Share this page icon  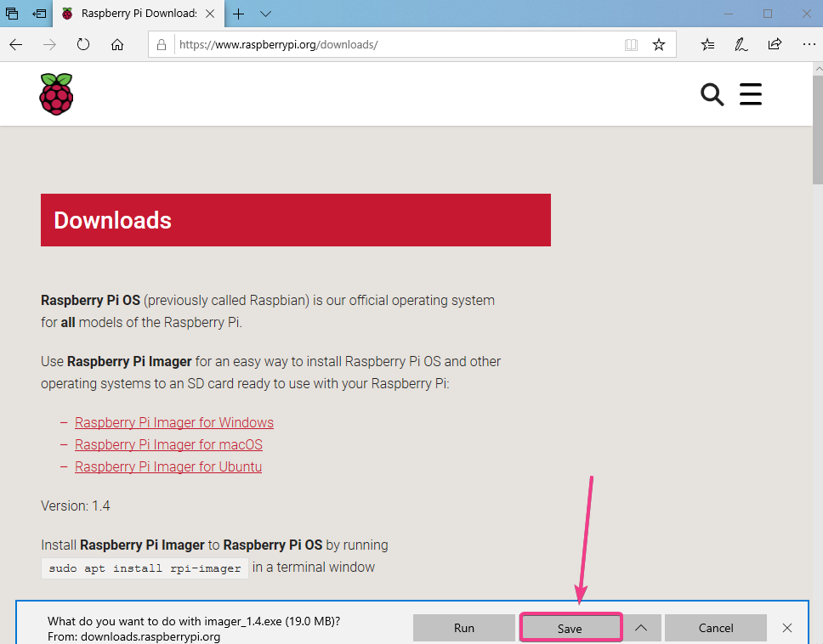775,44
